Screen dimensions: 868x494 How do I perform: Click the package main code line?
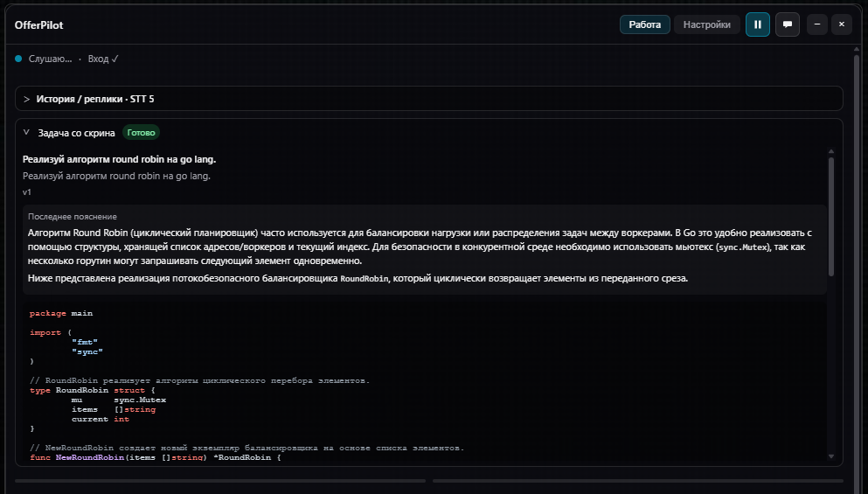pyautogui.click(x=61, y=314)
